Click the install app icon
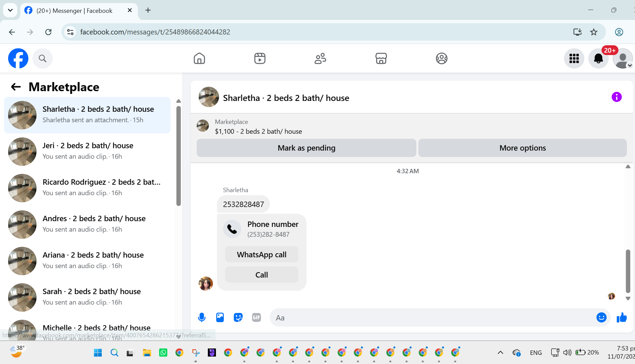Screen dimensions: 635x364 coord(578,32)
